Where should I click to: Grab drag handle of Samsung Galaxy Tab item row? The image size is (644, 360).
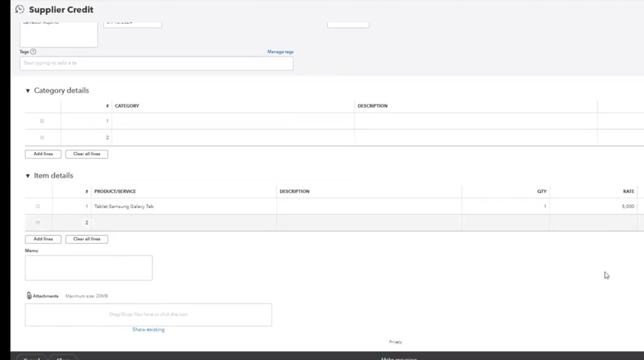click(38, 206)
